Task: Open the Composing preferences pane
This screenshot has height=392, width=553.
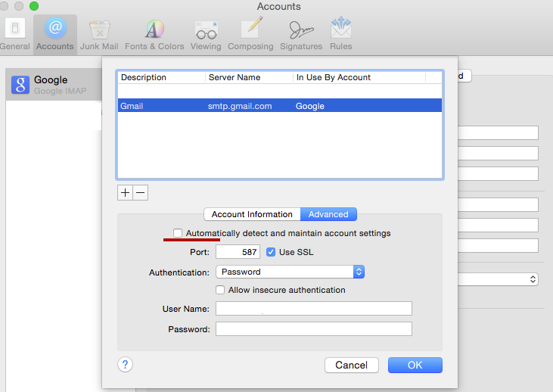Action: 250,34
